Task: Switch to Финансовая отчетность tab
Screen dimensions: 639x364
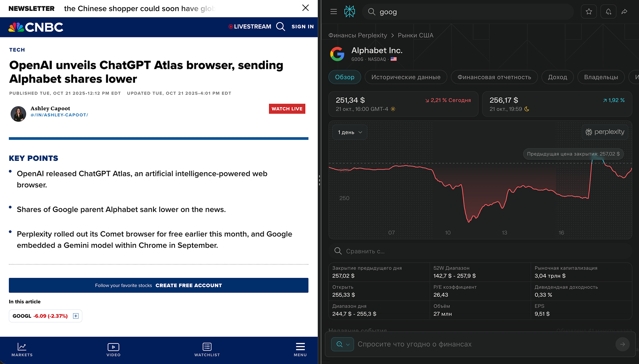Action: (x=494, y=77)
